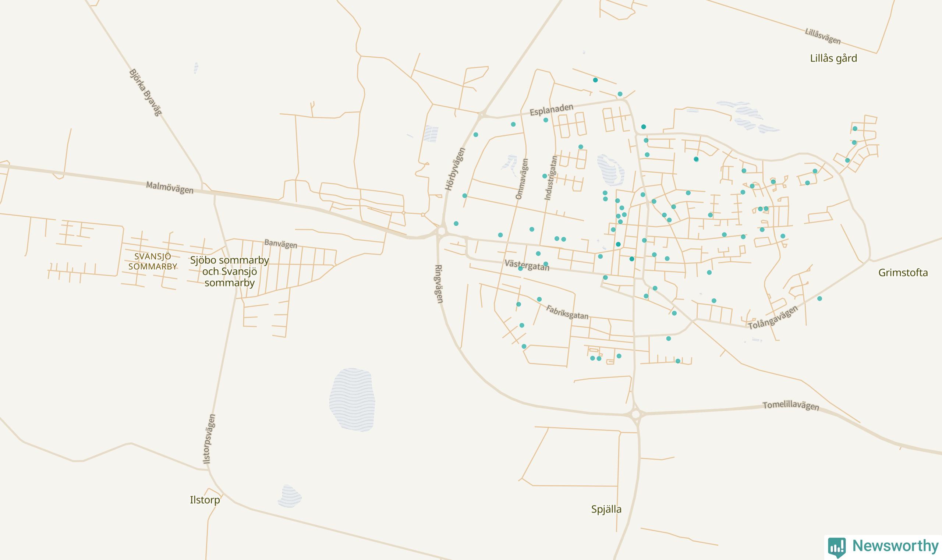Select the Grimstofta place label

point(903,272)
